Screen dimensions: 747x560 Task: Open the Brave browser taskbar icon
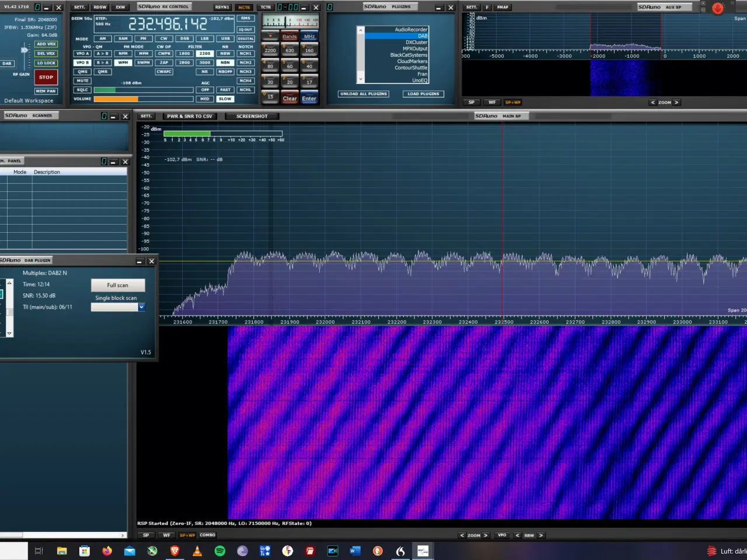174,551
